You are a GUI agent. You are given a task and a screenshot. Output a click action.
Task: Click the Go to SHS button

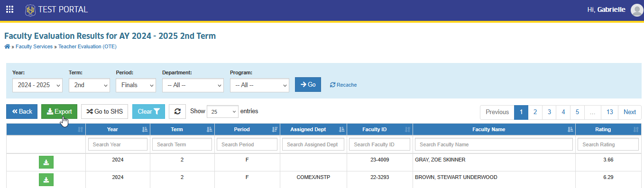click(x=104, y=112)
